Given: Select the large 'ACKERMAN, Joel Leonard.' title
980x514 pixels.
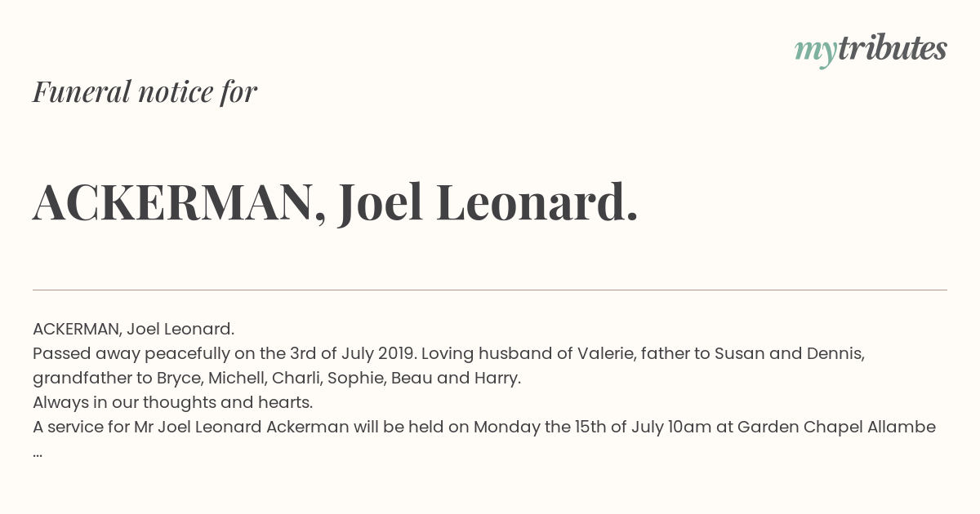Looking at the screenshot, I should (335, 202).
